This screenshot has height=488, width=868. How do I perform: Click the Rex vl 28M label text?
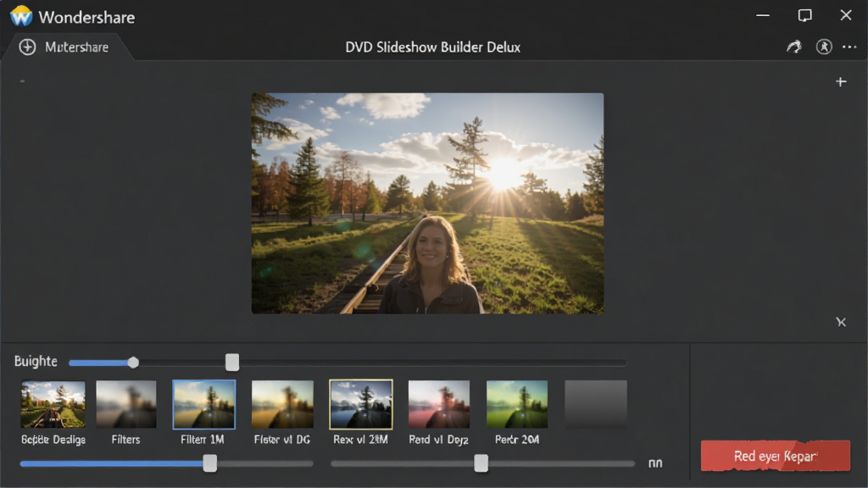click(x=360, y=440)
